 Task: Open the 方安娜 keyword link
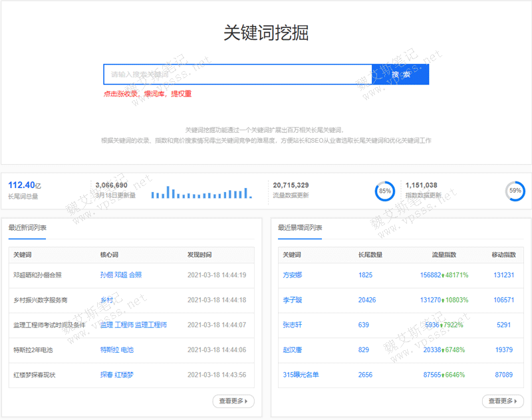click(x=293, y=275)
